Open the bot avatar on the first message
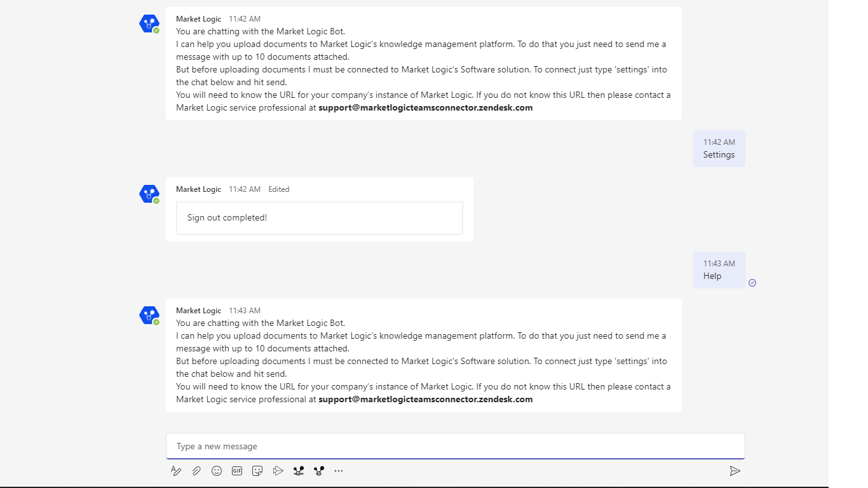 (x=149, y=24)
